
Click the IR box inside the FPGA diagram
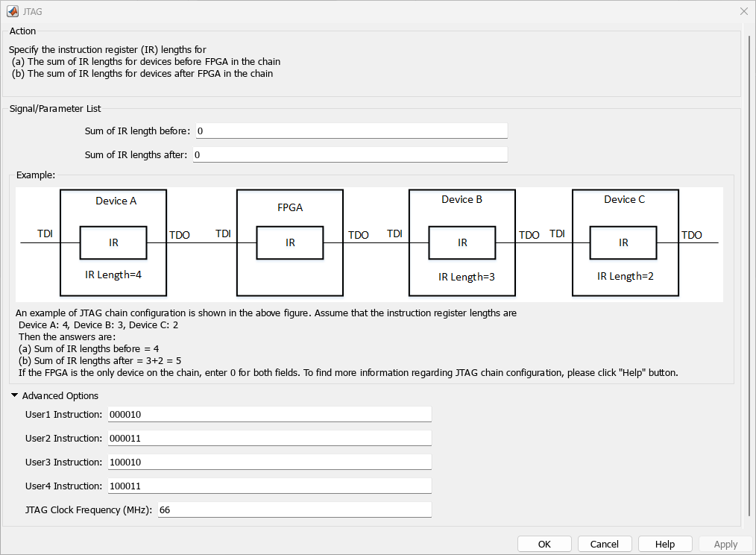click(x=290, y=242)
